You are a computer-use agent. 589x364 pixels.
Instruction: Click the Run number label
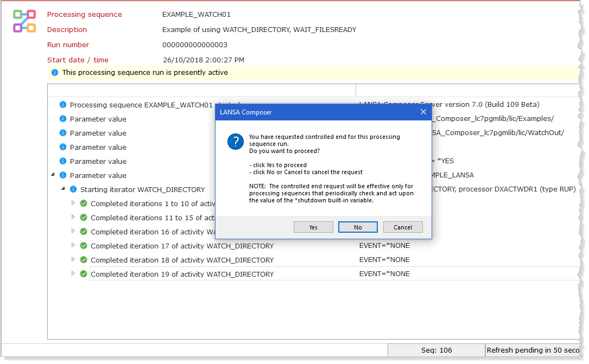68,44
